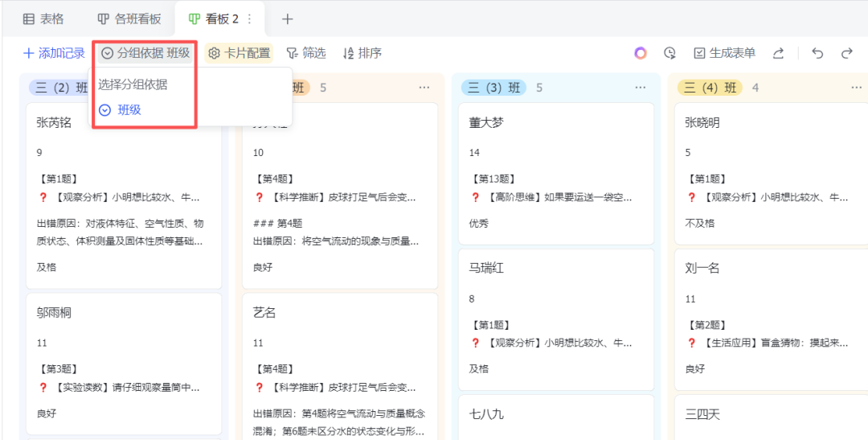The width and height of the screenshot is (868, 440).
Task: Open the 各班看板 tab
Action: [129, 19]
